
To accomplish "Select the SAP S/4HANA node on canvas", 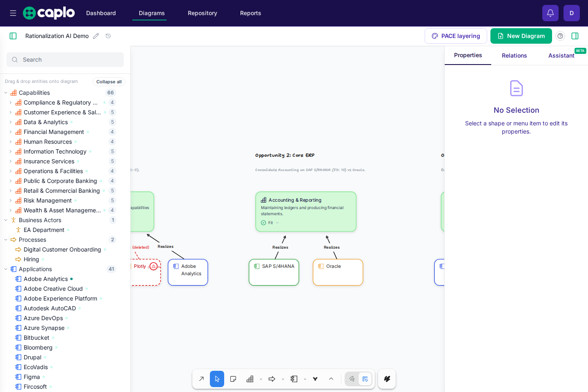I will [x=274, y=272].
